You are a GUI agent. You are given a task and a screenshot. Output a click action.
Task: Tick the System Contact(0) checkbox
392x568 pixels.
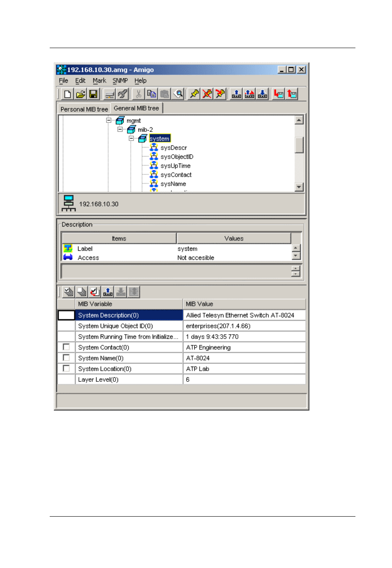(x=66, y=347)
